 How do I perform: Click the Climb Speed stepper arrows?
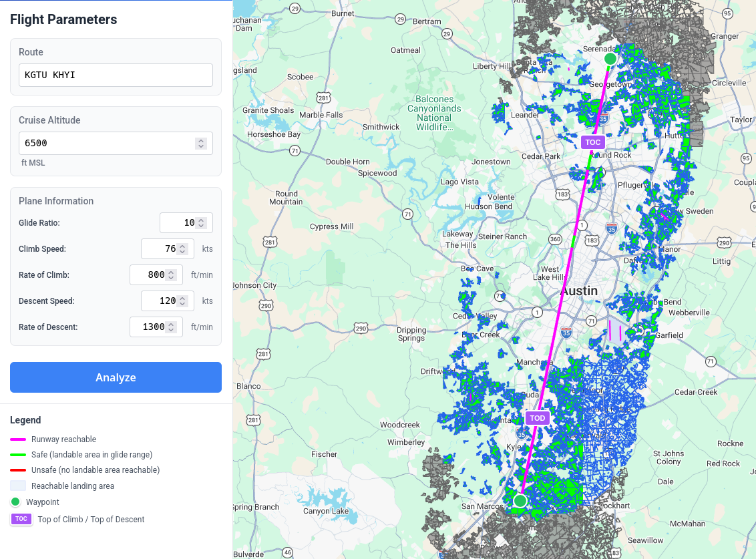[x=182, y=249]
